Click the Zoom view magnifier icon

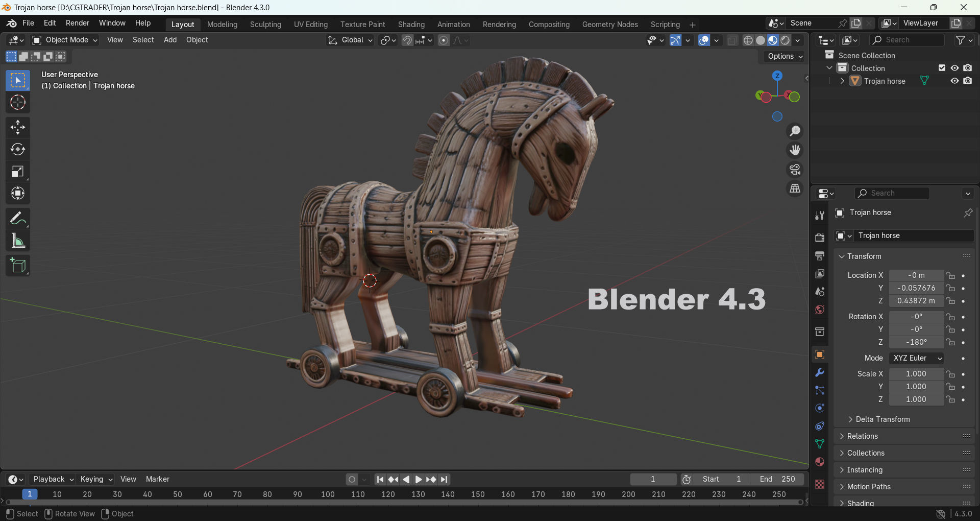click(x=795, y=131)
